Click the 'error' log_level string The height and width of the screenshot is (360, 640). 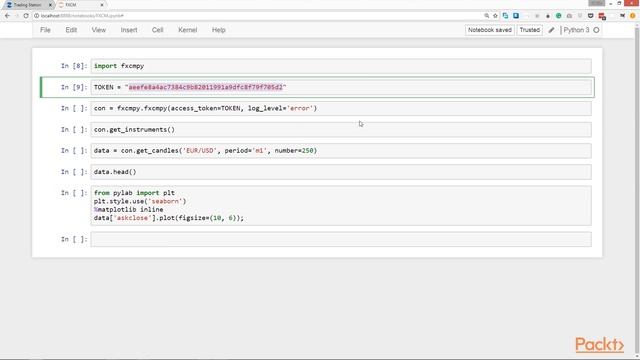point(300,109)
